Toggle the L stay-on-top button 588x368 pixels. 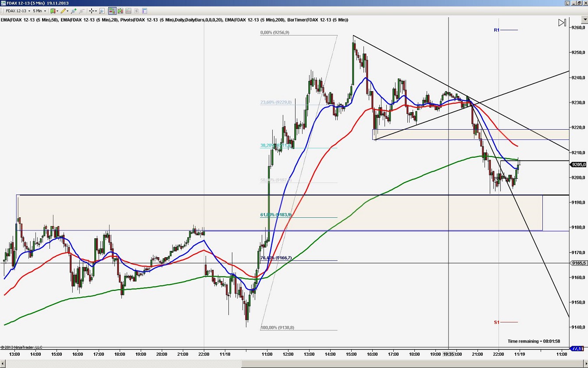click(567, 3)
